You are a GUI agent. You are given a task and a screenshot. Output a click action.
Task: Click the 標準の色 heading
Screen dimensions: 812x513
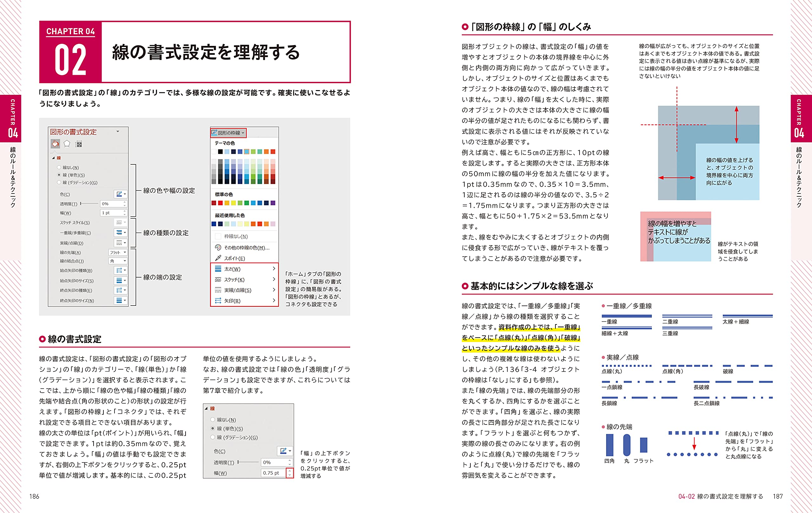(x=224, y=194)
